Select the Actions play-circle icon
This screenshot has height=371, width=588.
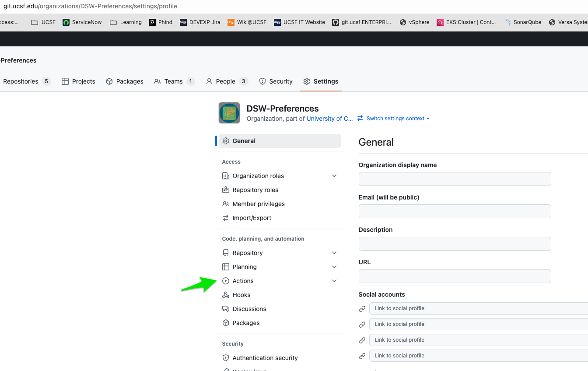(225, 281)
